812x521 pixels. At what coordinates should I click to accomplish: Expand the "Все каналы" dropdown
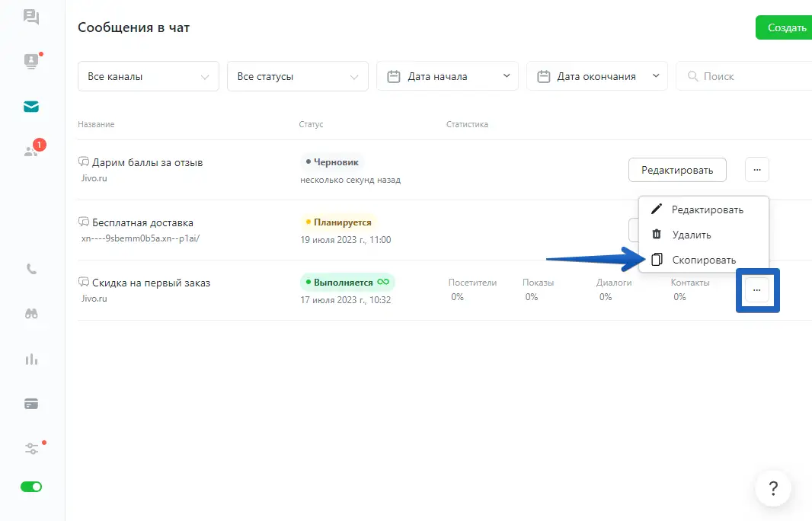pyautogui.click(x=149, y=76)
